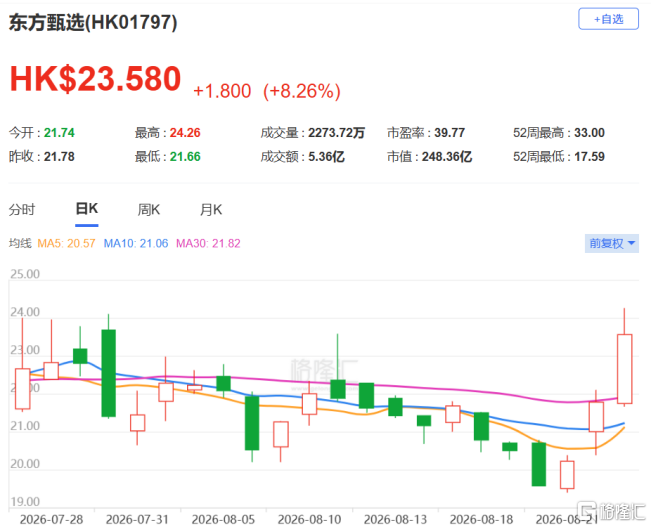The width and height of the screenshot is (652, 528).
Task: Expand the 前复权 adjustment dropdown
Action: (612, 243)
